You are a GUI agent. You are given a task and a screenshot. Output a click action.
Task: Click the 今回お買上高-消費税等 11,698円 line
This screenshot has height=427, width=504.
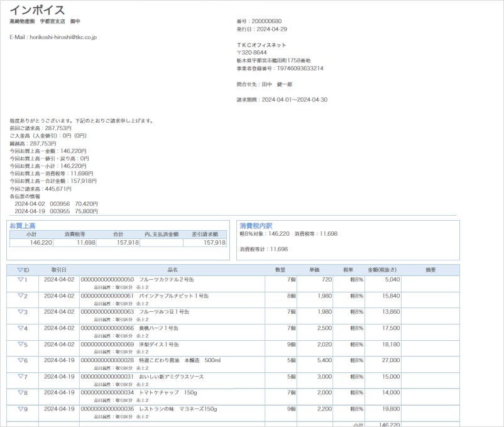52,174
